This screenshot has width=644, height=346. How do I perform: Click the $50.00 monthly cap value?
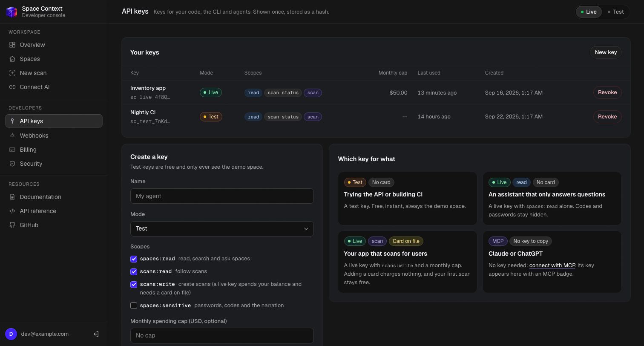click(398, 92)
